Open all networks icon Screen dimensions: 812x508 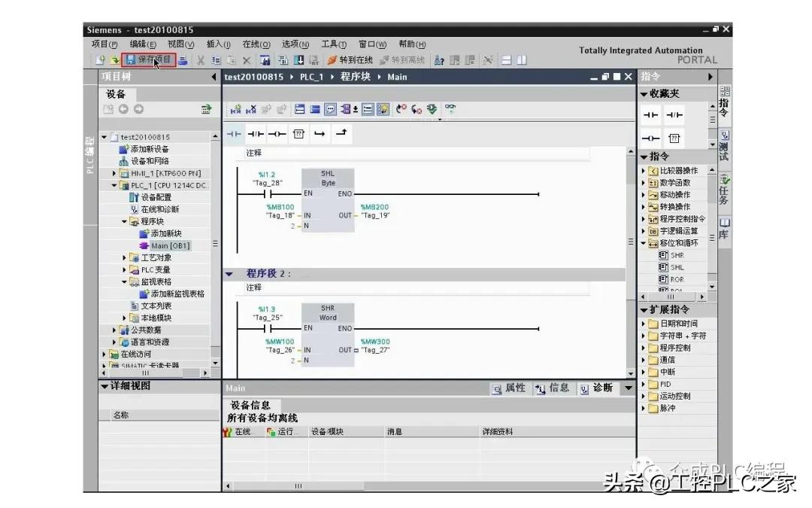(x=300, y=109)
